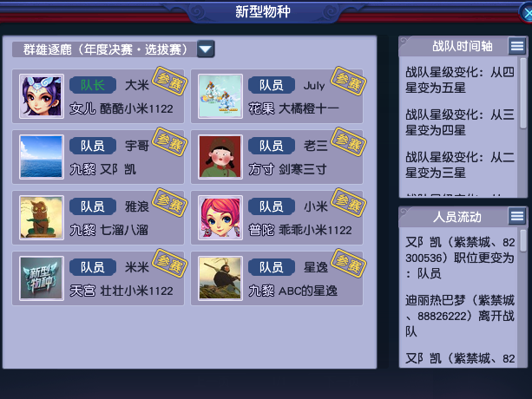Select the 群雄逐鹿（年度决赛·选拔赛）combo box
532x399 pixels.
tap(114, 49)
